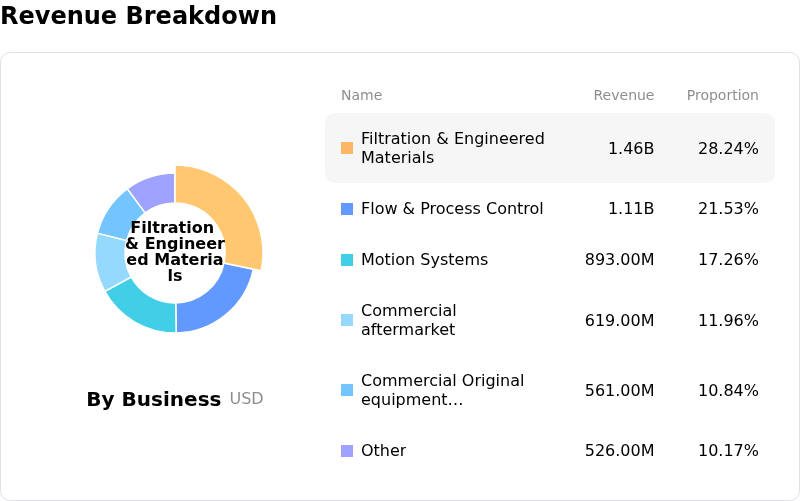Click the teal swatch beside Motion Systems

tap(347, 260)
